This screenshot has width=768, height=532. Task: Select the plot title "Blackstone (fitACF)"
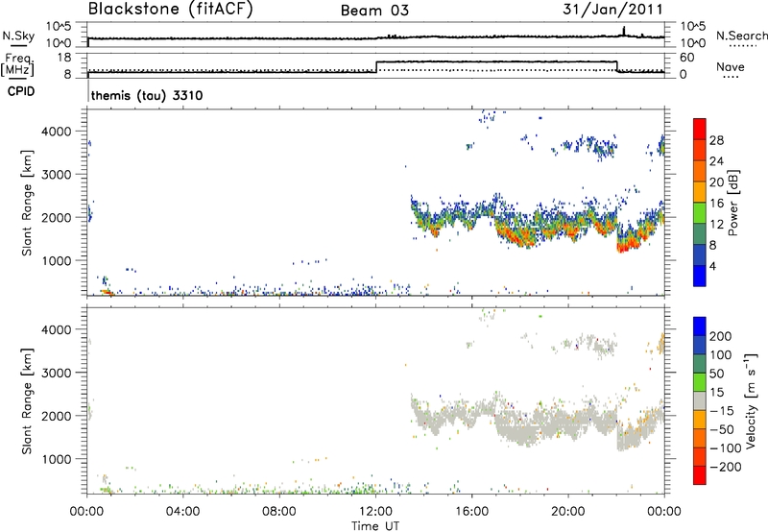point(171,10)
